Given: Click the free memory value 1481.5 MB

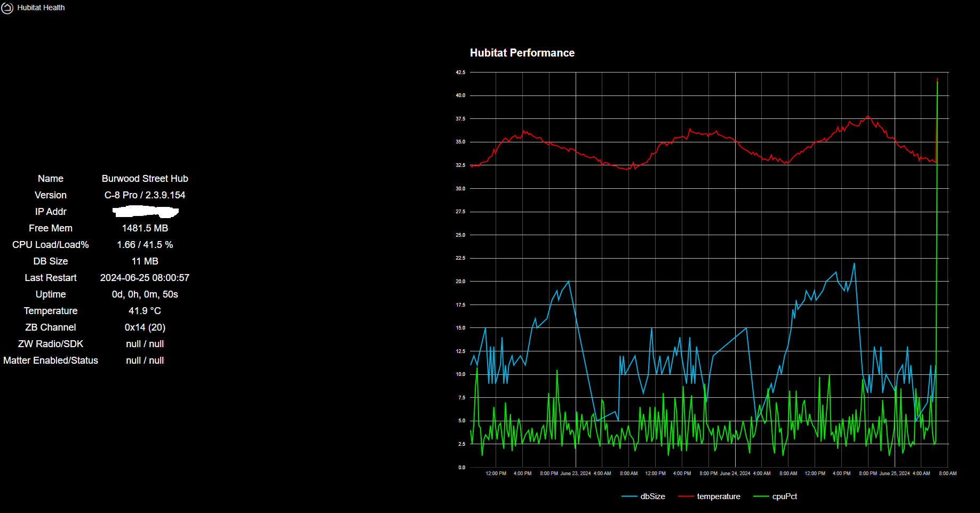Looking at the screenshot, I should (145, 228).
